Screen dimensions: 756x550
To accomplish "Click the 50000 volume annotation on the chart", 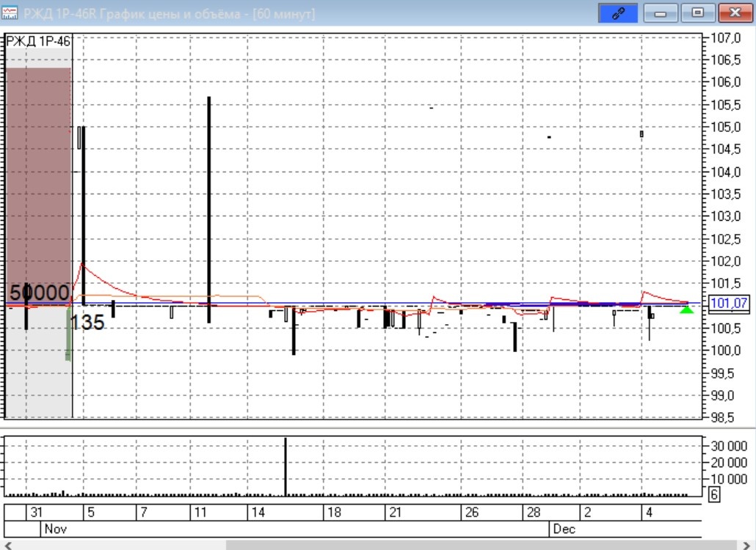I will pos(39,293).
